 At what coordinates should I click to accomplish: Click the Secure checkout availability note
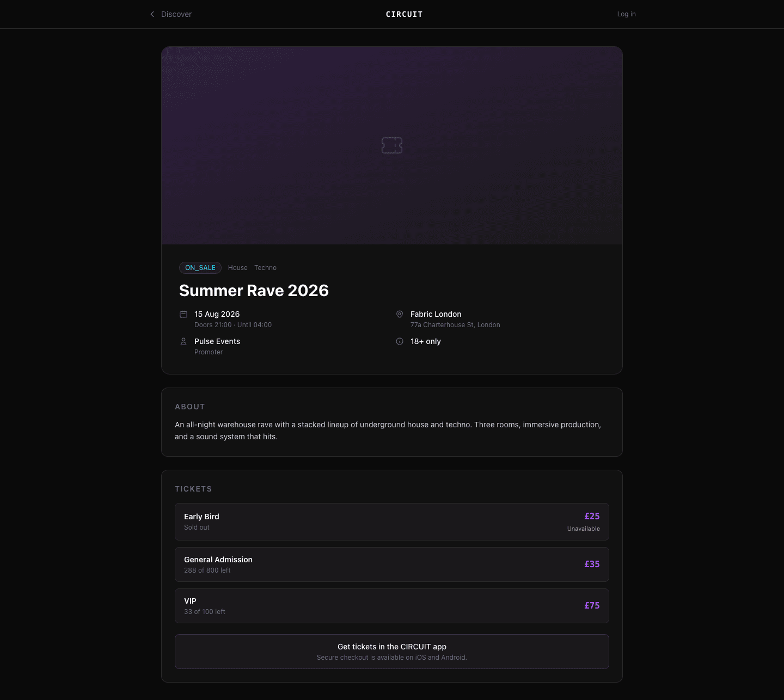392,658
